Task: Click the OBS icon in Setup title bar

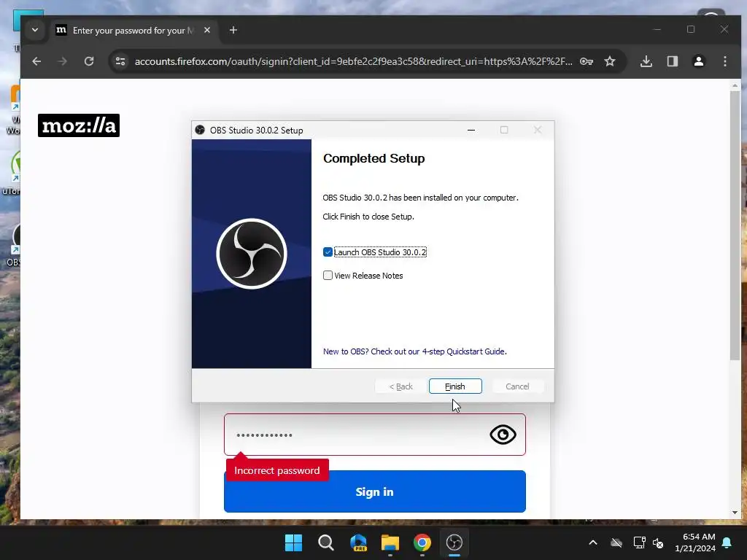Action: (x=200, y=130)
